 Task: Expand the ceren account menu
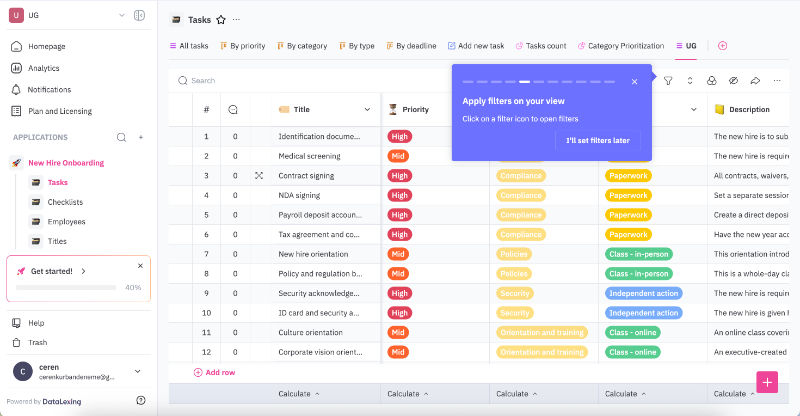138,371
